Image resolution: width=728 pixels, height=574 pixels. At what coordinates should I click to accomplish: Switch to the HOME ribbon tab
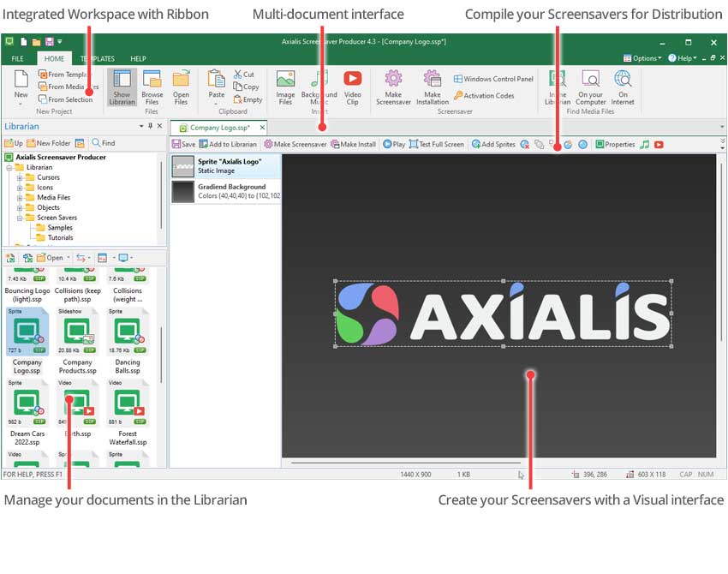pos(54,58)
